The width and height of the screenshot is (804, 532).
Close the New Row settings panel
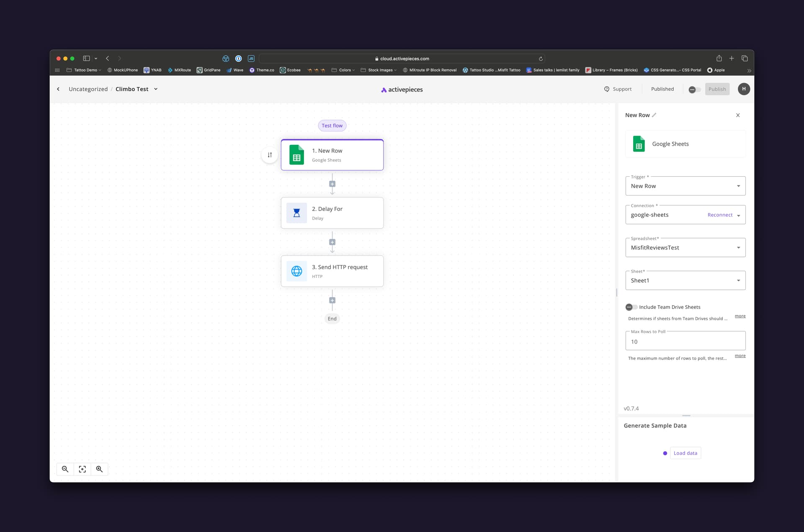pyautogui.click(x=738, y=115)
